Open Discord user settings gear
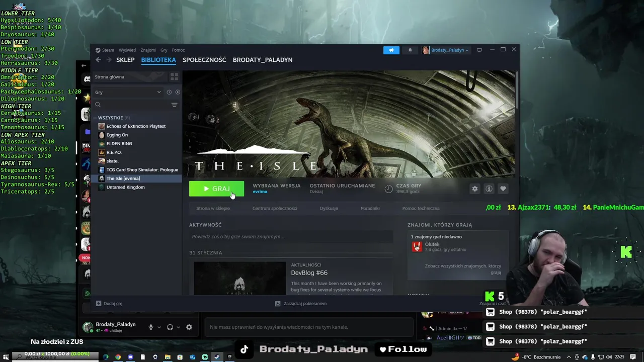The image size is (644, 362). pos(189,327)
